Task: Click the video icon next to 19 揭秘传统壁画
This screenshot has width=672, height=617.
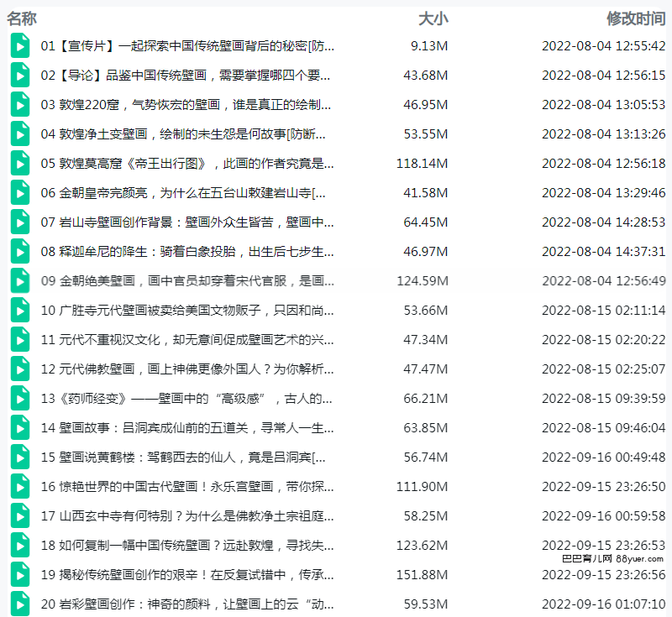Action: coord(19,574)
